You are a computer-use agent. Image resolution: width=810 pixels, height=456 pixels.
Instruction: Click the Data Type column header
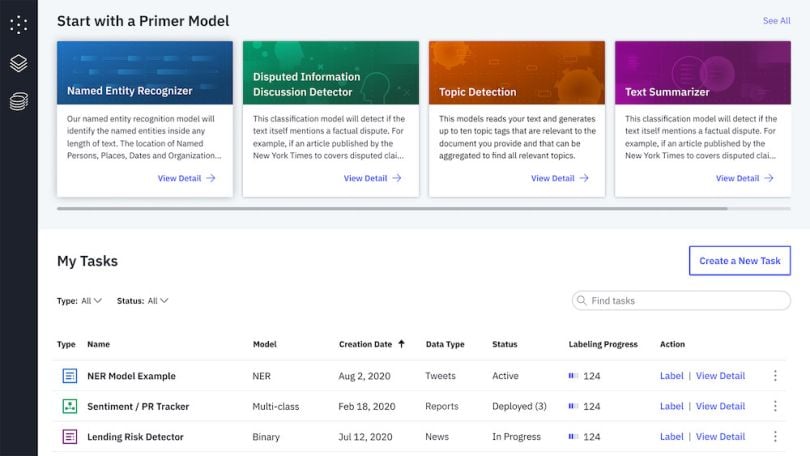coord(445,344)
